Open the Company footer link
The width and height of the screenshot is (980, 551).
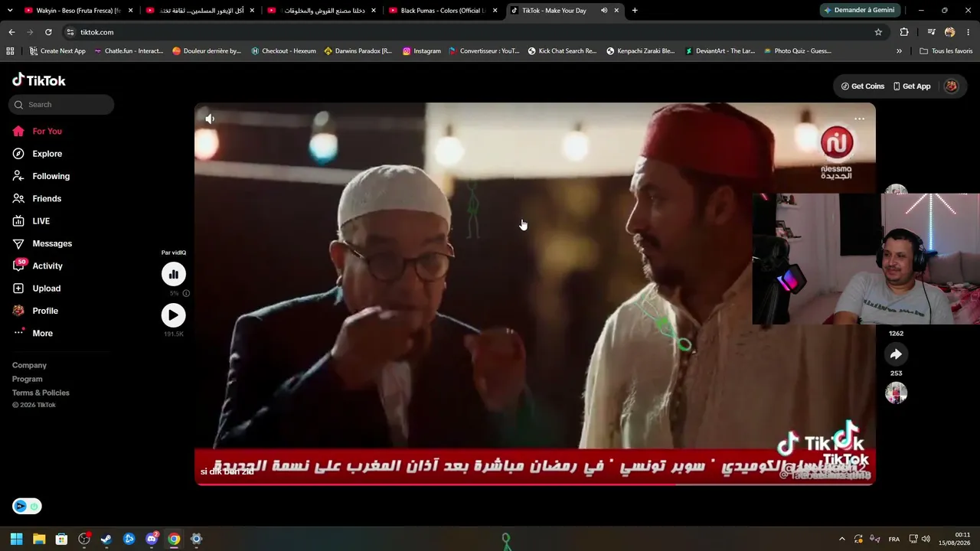[29, 365]
